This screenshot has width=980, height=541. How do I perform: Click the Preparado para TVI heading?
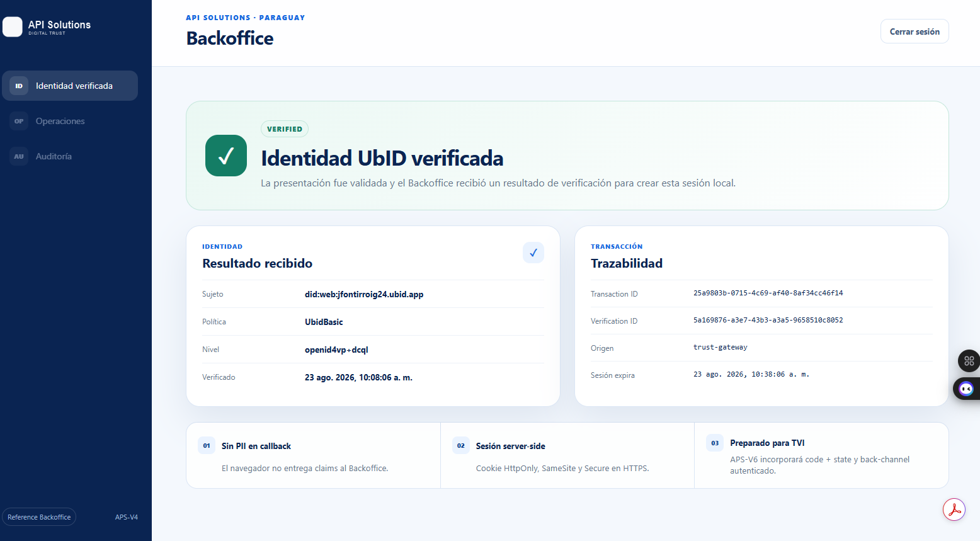pos(767,443)
